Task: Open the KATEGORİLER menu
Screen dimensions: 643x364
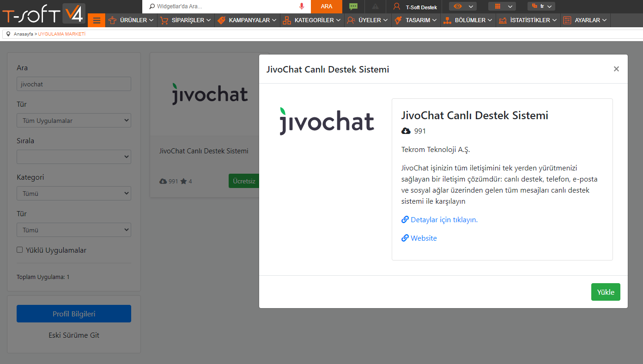Action: (312, 20)
